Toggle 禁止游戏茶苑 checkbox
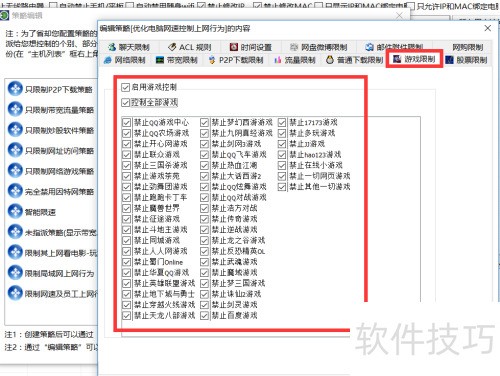Screen dimensions: 500x376 (126, 176)
